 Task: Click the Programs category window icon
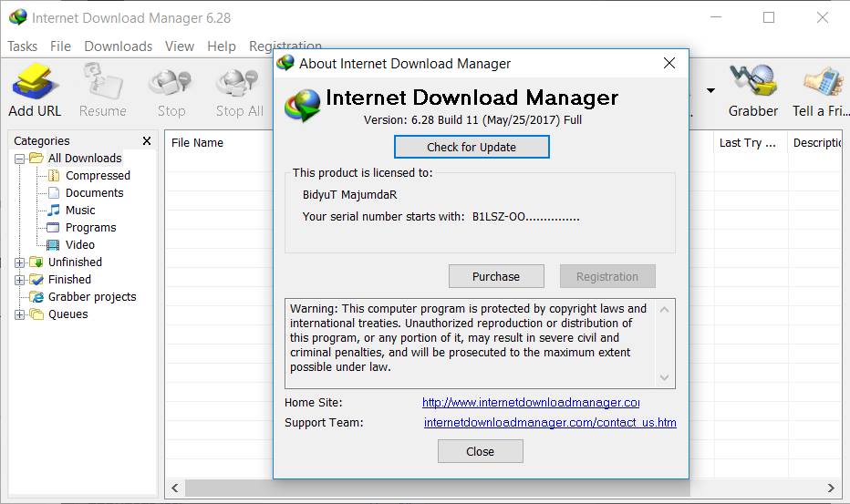(53, 228)
